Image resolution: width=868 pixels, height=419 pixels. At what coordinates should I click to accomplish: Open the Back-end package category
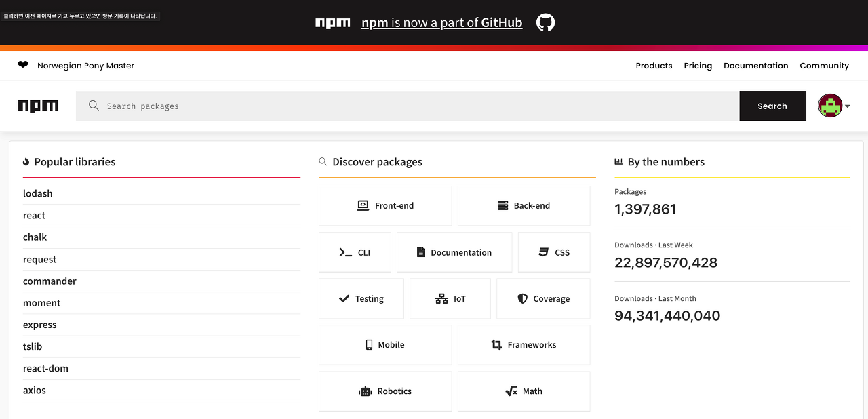(x=524, y=205)
